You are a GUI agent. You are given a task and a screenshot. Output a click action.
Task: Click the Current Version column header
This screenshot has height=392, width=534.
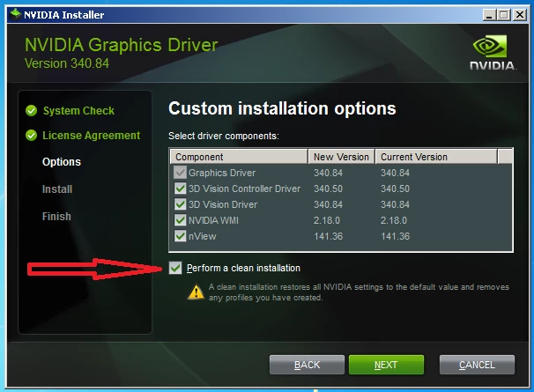[x=436, y=157]
